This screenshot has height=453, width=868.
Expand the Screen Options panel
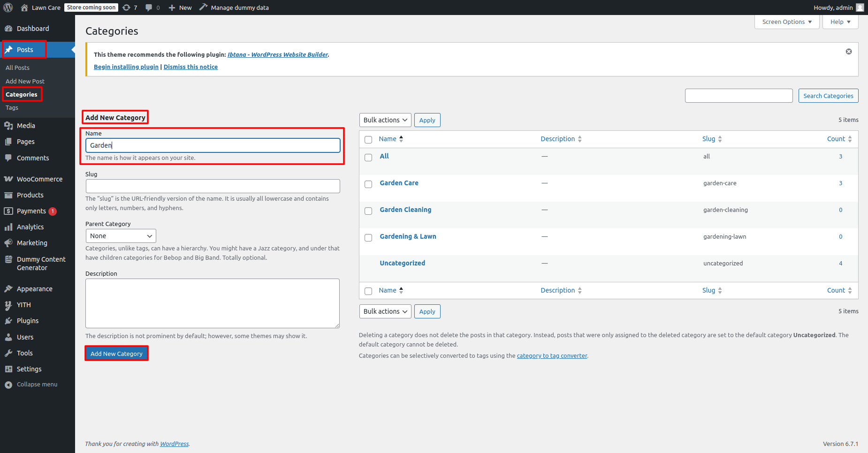(x=786, y=22)
